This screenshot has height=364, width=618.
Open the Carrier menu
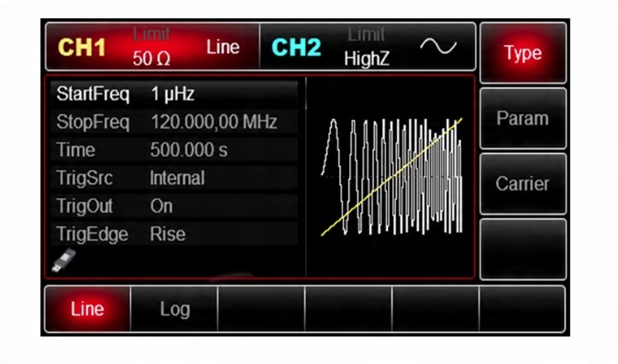[x=523, y=183]
